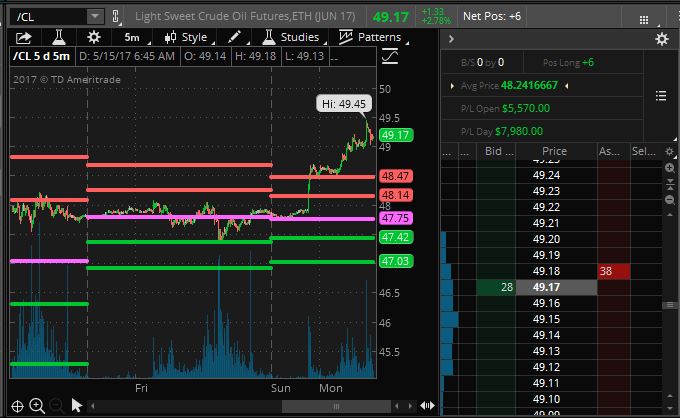Click the price ladder column settings gear

669,152
